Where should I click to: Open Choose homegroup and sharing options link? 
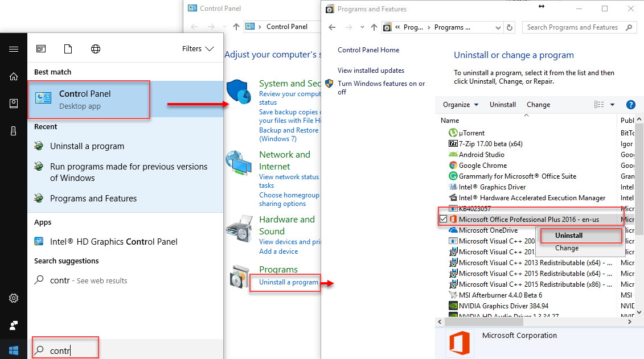tap(289, 199)
